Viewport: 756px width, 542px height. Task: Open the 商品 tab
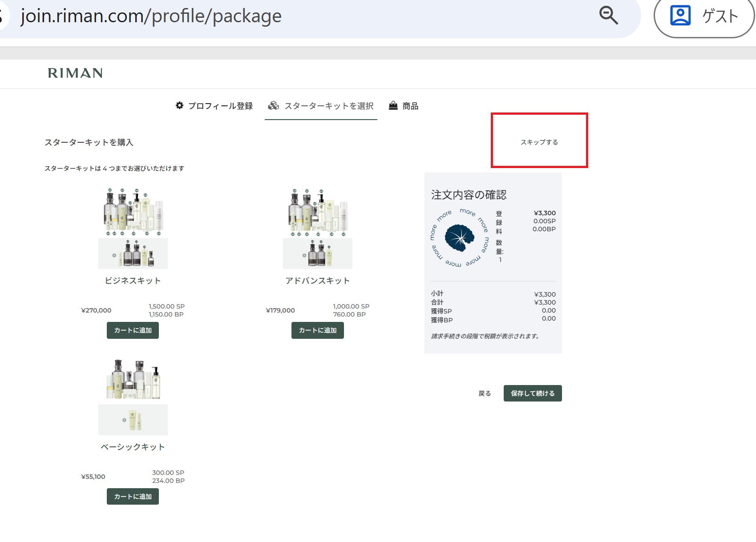click(x=404, y=106)
